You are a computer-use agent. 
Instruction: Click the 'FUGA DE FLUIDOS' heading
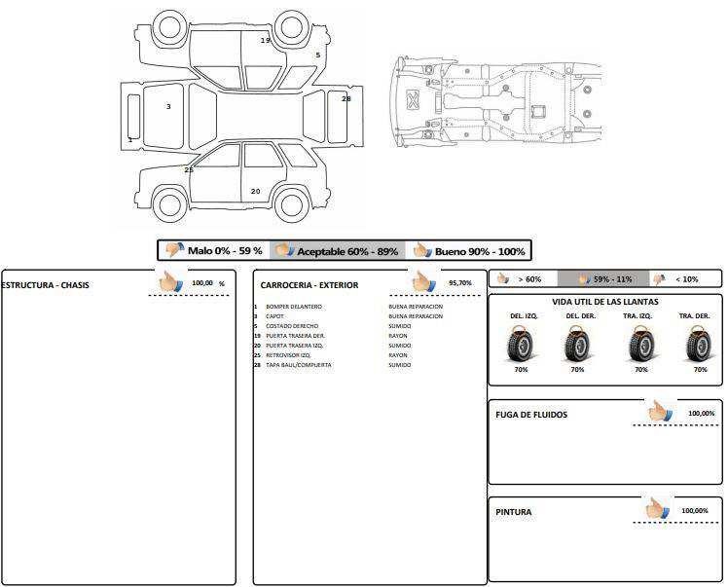(531, 415)
